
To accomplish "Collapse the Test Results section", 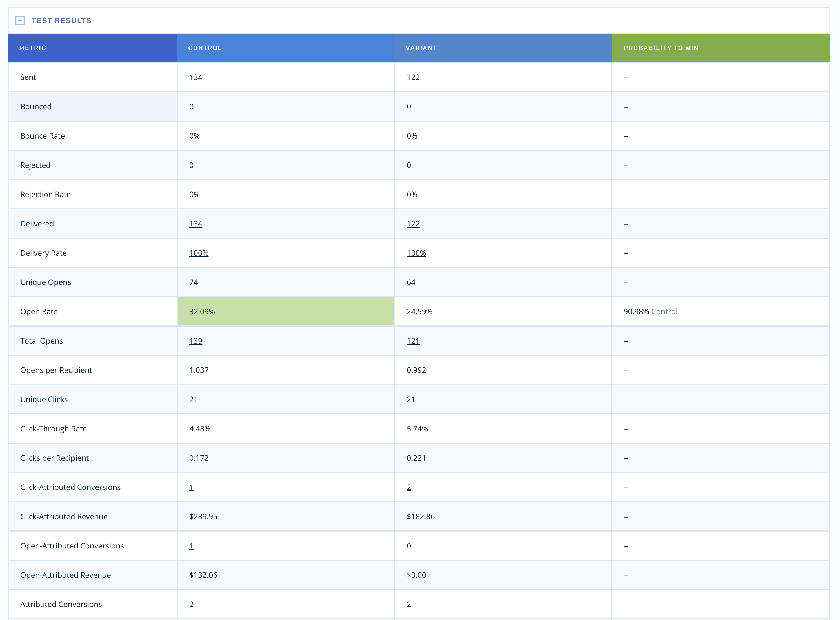I will tap(20, 21).
